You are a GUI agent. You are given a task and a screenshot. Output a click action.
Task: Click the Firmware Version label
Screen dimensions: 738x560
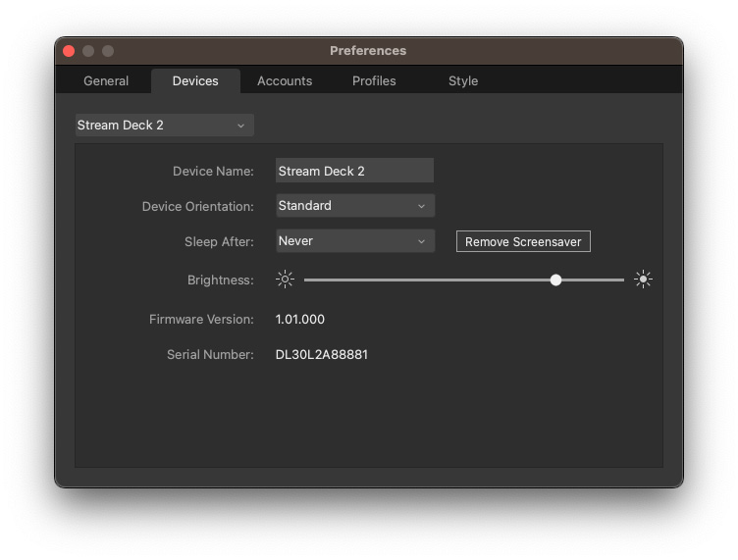click(201, 320)
